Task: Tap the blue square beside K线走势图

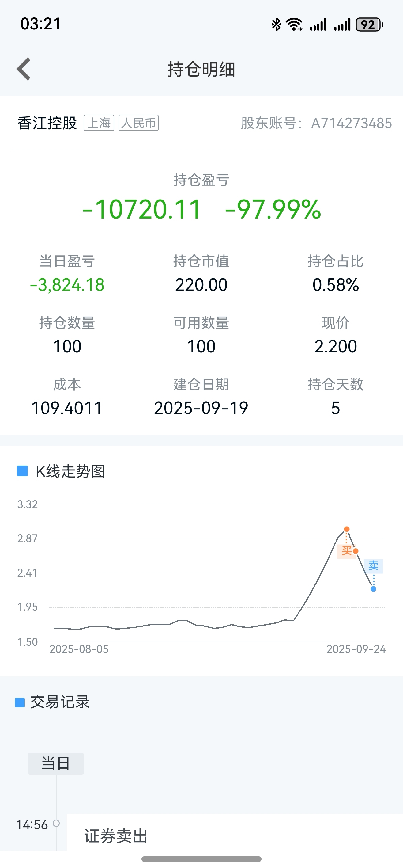Action: pyautogui.click(x=23, y=471)
